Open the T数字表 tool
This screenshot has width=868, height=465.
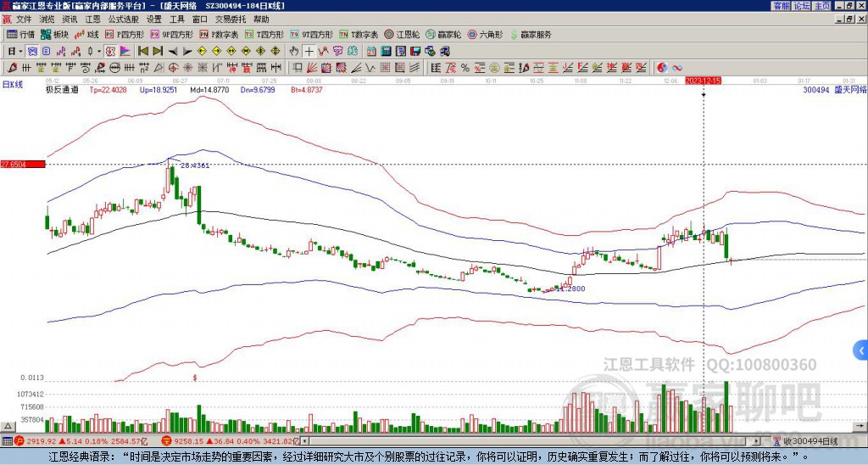point(359,34)
